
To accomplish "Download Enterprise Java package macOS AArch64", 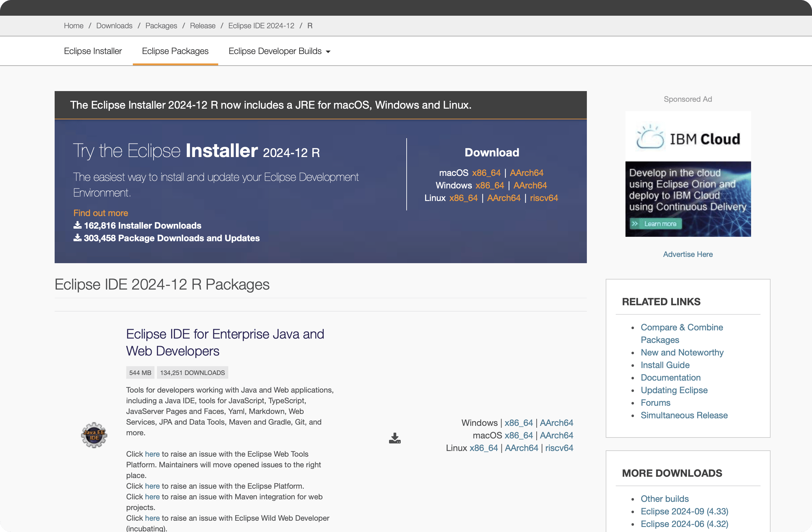I will 556,436.
